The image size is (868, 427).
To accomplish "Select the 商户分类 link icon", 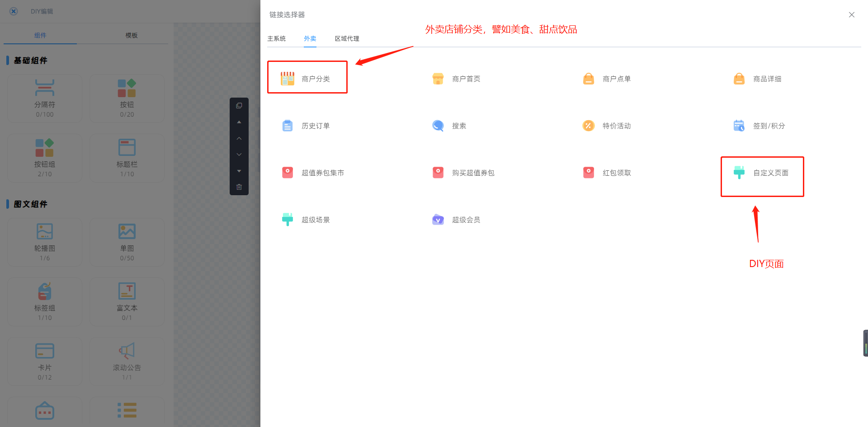I will pyautogui.click(x=288, y=79).
